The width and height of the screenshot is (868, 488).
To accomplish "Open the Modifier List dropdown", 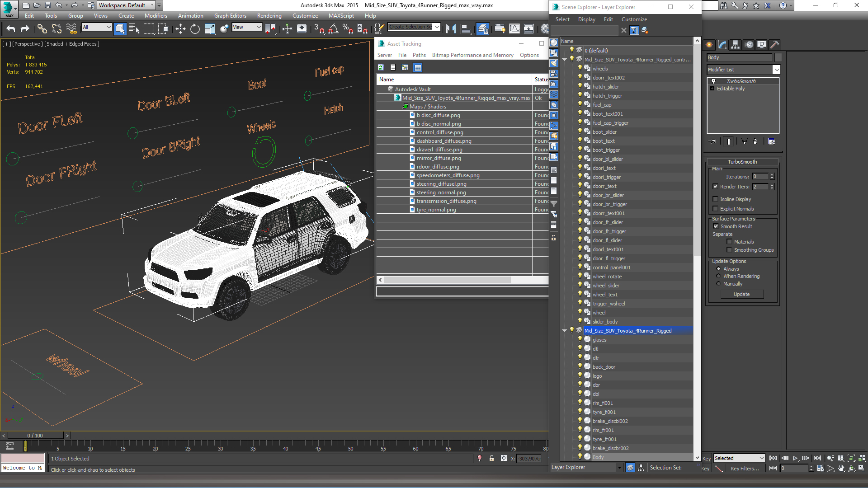I will [x=776, y=70].
